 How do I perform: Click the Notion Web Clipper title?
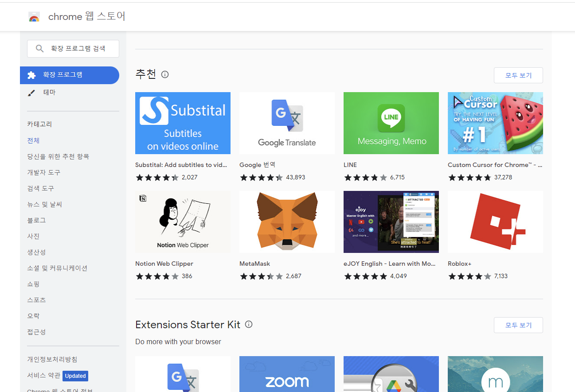(x=164, y=264)
